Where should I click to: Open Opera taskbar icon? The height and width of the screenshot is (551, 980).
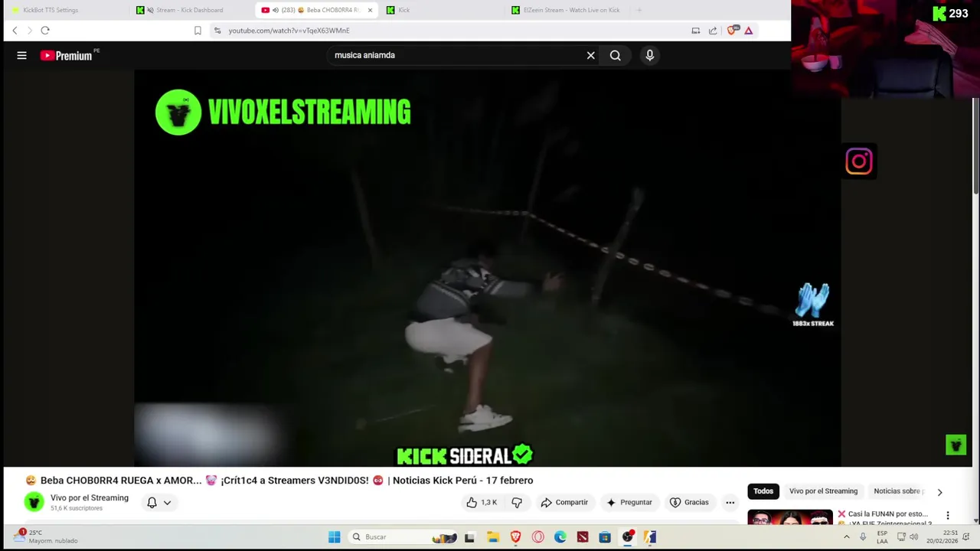pos(537,537)
